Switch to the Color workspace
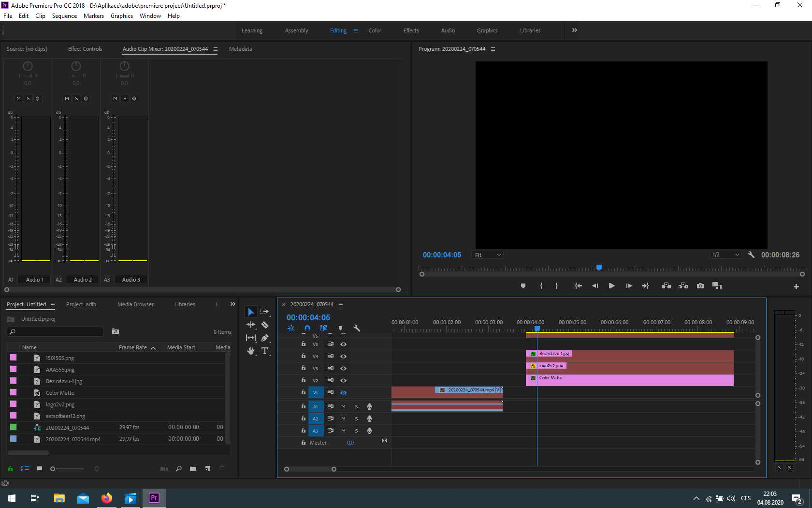 375,30
